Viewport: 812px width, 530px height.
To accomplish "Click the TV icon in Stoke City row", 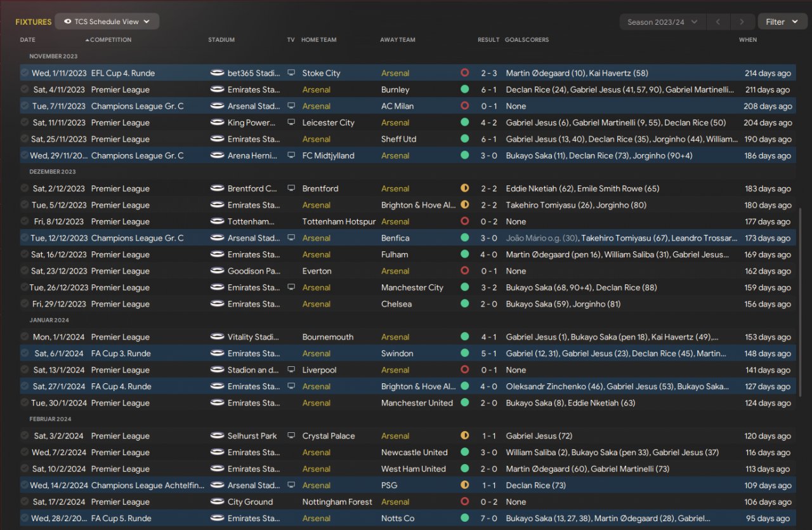I will [291, 73].
